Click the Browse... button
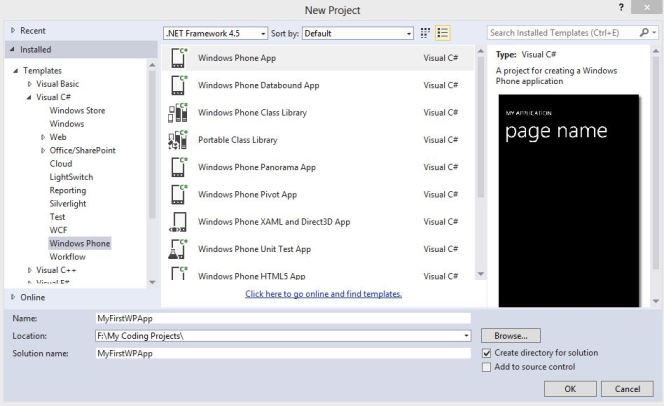664x406 pixels. 511,336
